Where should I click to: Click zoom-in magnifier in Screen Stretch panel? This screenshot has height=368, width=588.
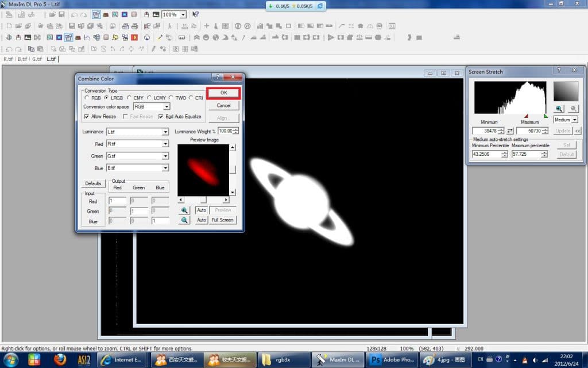tap(559, 109)
